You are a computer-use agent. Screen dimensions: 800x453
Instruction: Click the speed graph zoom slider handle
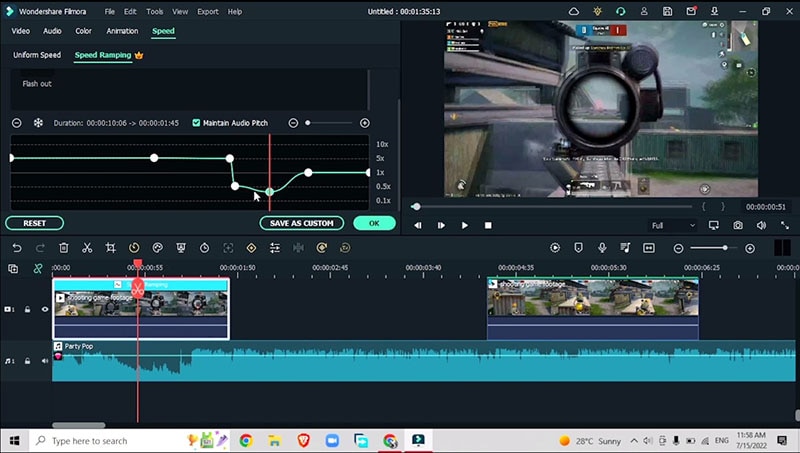click(308, 123)
